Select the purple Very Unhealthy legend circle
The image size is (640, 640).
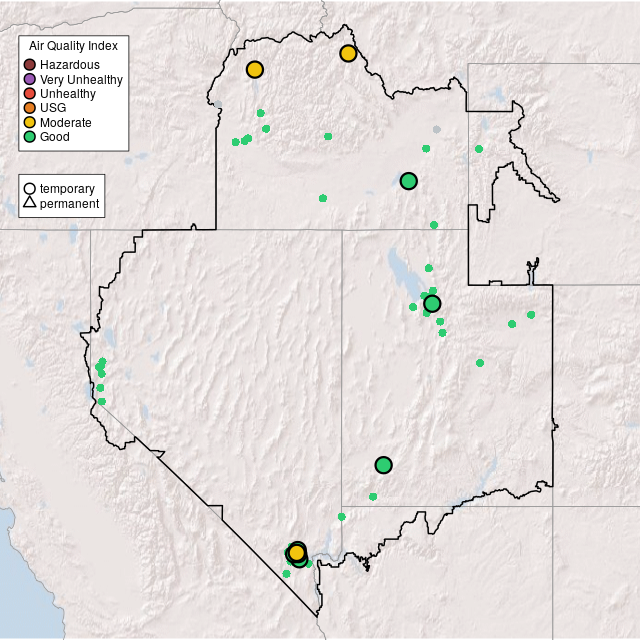pos(30,79)
